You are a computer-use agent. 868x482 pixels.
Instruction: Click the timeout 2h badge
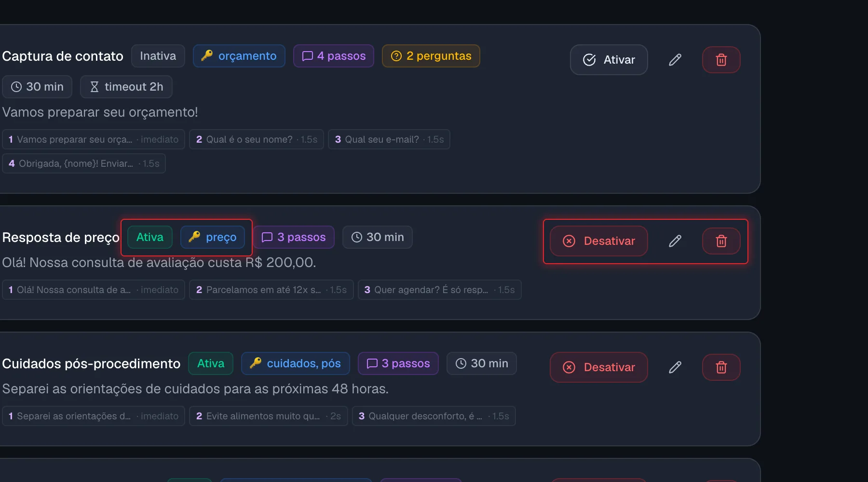click(x=126, y=87)
